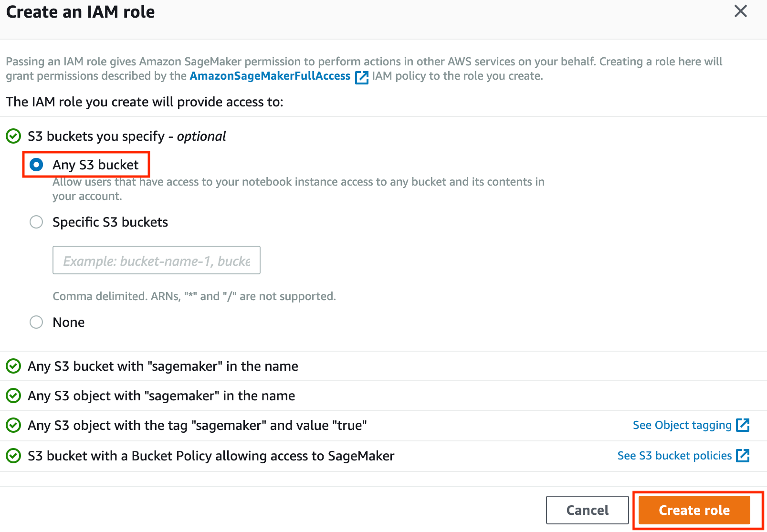The image size is (767, 532).
Task: Select the None radio option
Action: point(36,322)
